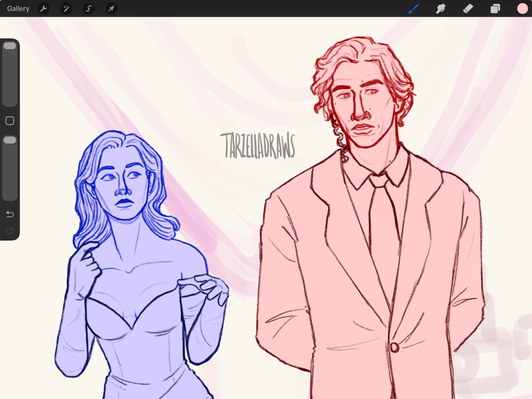Open the Layers panel
Screen dimensions: 532x399
coord(495,9)
